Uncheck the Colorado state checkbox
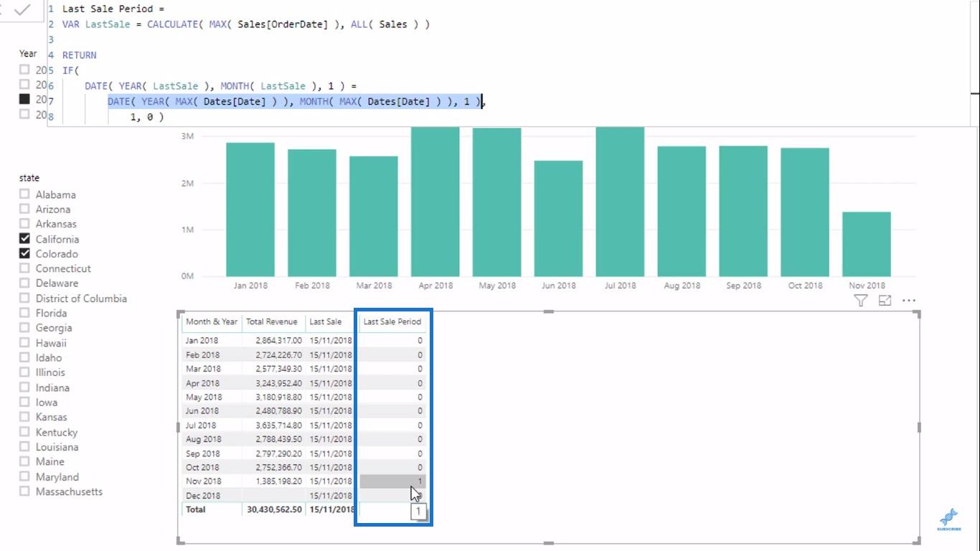This screenshot has width=980, height=551. point(25,253)
